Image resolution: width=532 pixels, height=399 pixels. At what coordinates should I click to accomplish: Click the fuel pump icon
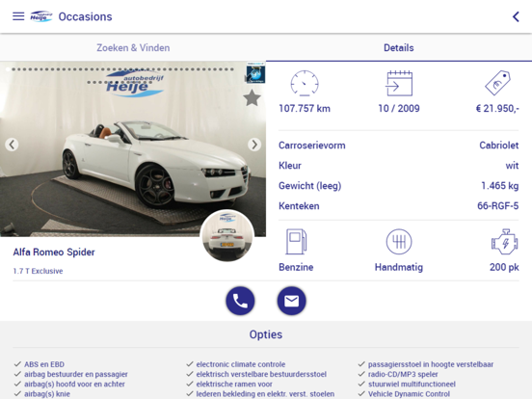[296, 242]
